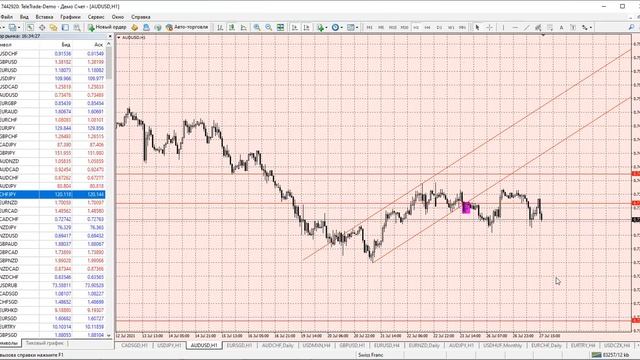Select H4 timeframe

coord(427,27)
